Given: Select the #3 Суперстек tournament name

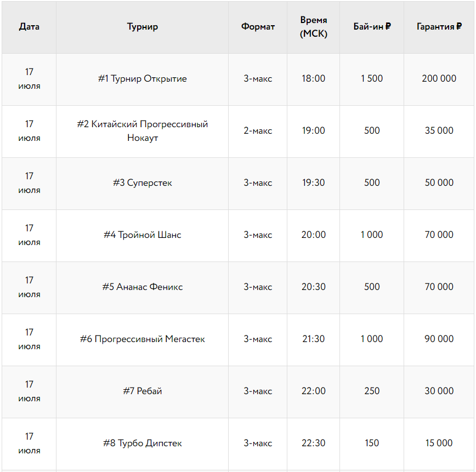Looking at the screenshot, I should 143,183.
